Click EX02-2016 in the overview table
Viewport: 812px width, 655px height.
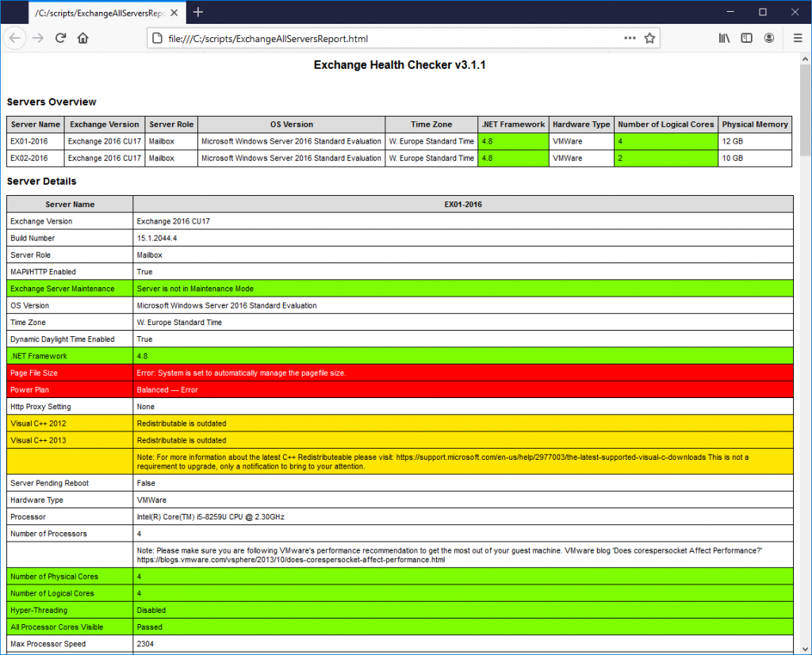(29, 159)
